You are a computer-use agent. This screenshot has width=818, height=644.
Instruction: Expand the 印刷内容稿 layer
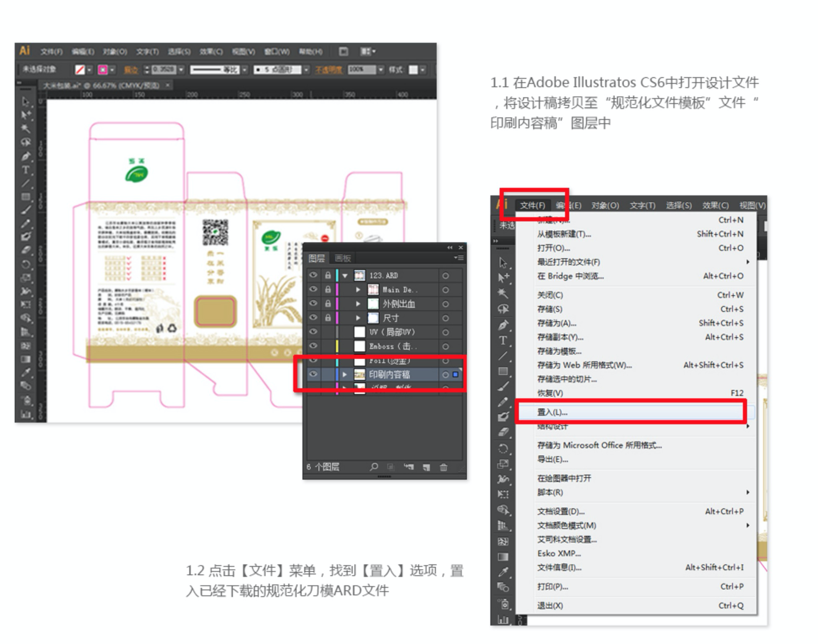click(345, 374)
